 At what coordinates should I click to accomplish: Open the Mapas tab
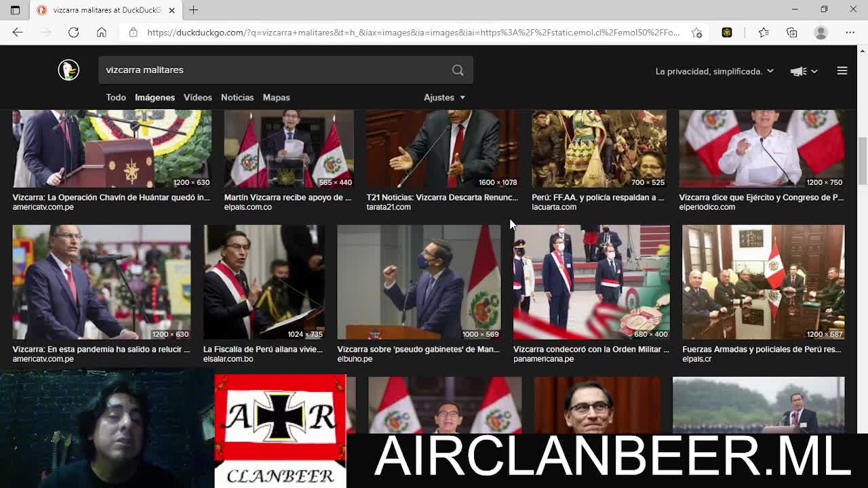pos(276,98)
